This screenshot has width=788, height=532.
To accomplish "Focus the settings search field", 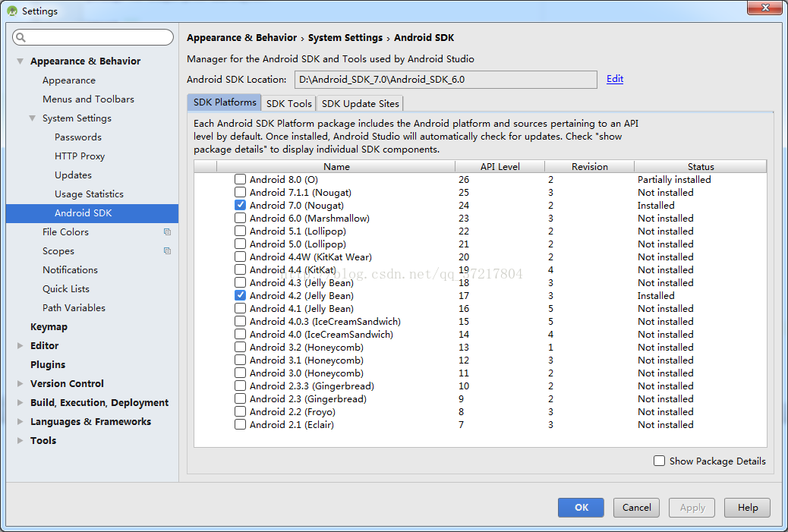I will click(93, 37).
